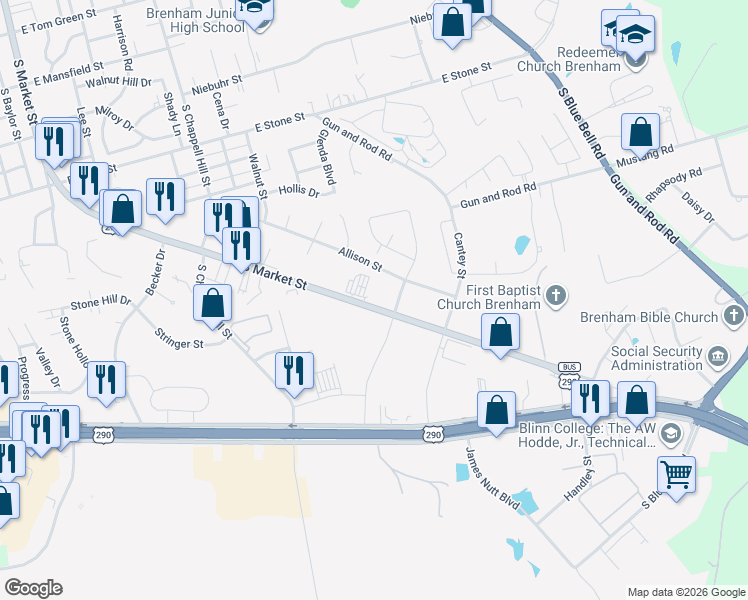This screenshot has width=748, height=600.
Task: Click the Walnut Hill Dr label
Action: click(118, 82)
